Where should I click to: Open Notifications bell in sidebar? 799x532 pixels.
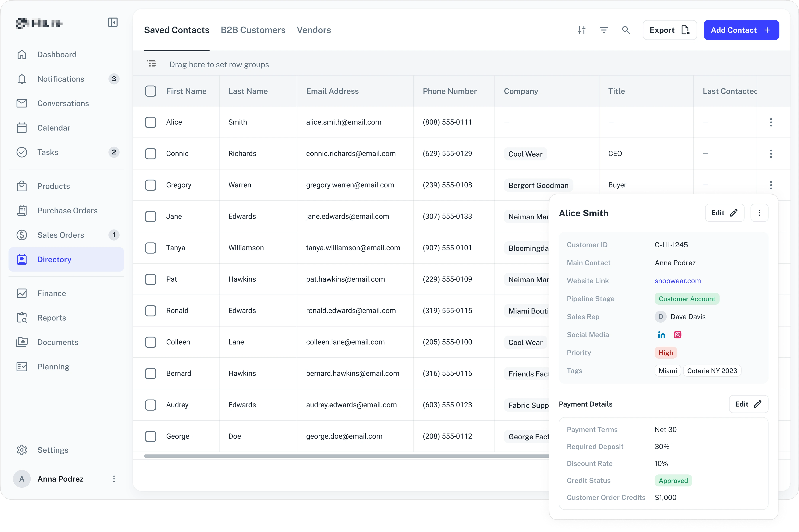pyautogui.click(x=22, y=79)
